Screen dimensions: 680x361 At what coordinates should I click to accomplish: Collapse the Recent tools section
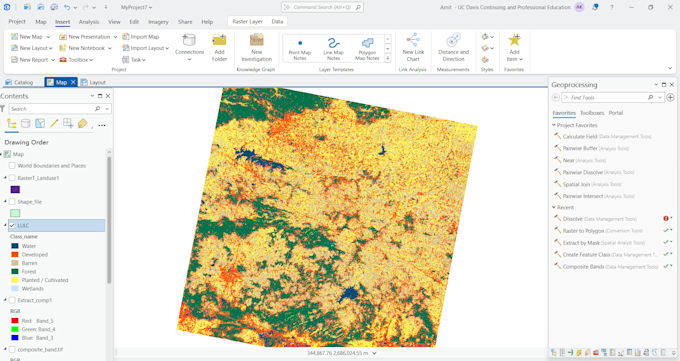point(554,207)
